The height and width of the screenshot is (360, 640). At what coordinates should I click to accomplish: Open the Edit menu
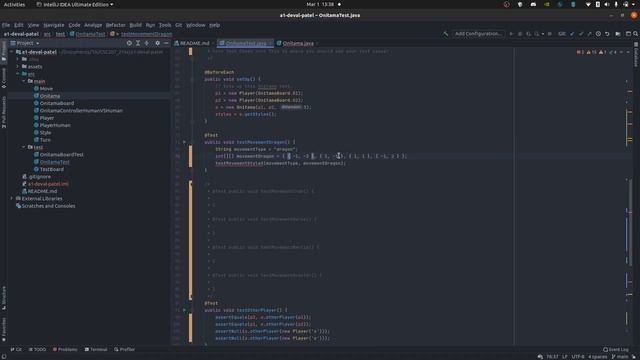19,25
